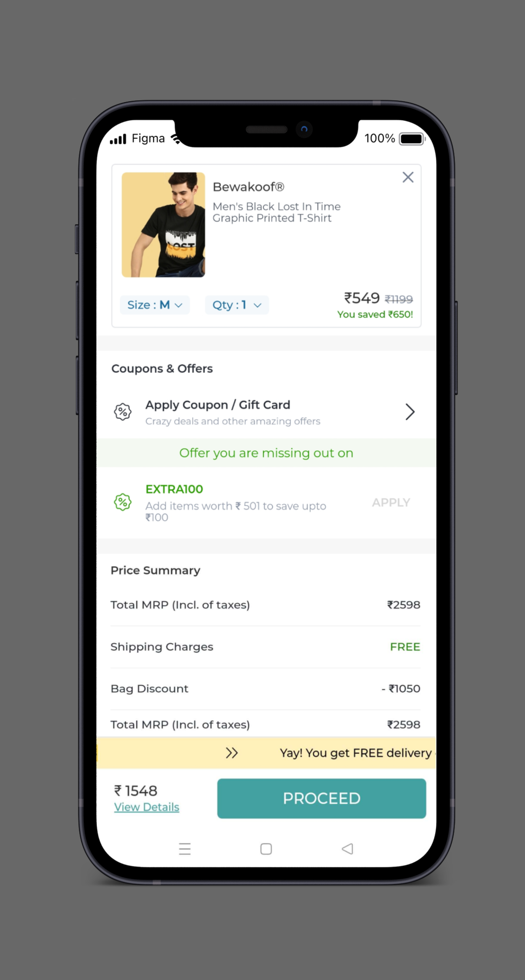Open the View Details link
The height and width of the screenshot is (980, 525).
pos(147,807)
